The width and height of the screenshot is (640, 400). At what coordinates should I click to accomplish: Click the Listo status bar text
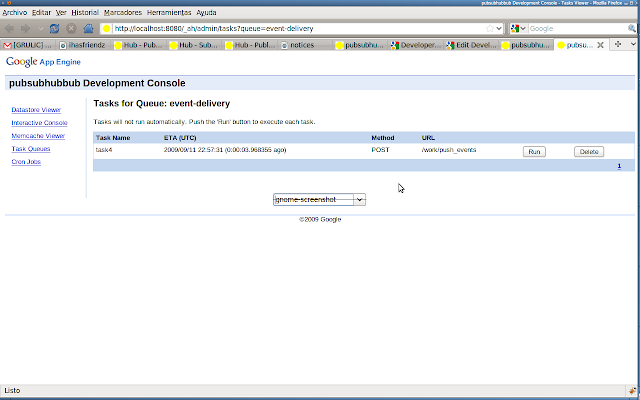(x=12, y=391)
